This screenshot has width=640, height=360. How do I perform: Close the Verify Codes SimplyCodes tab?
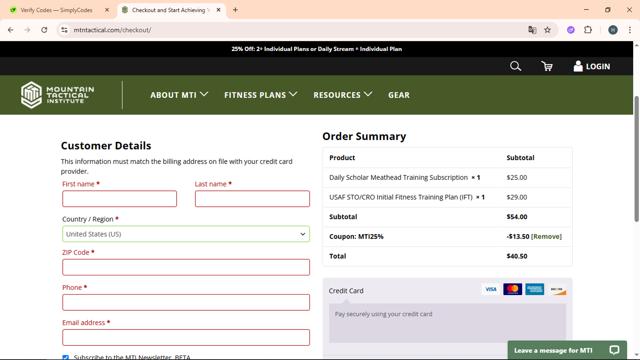(107, 10)
